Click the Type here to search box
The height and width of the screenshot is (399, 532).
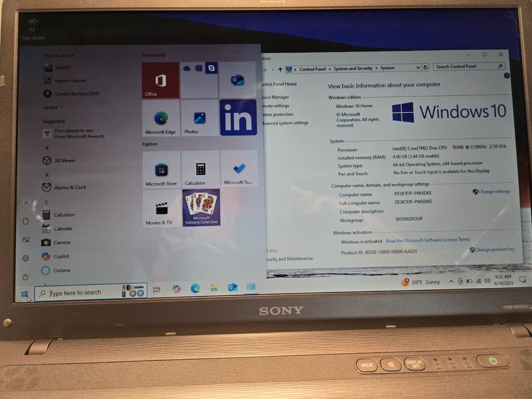click(78, 292)
